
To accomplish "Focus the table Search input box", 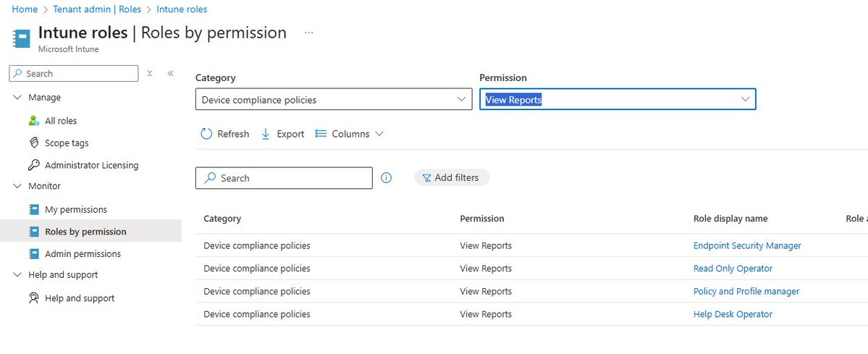I will tap(284, 178).
